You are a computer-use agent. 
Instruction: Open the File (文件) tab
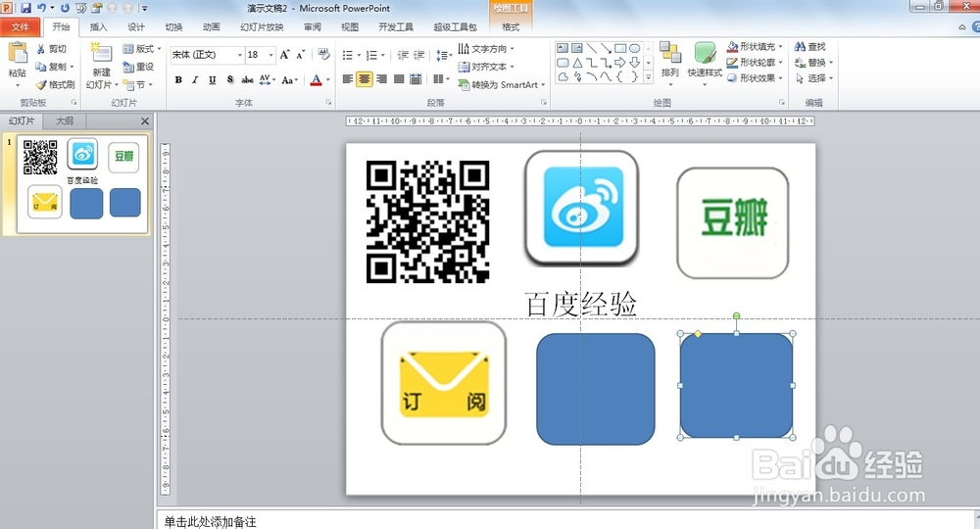pyautogui.click(x=21, y=26)
